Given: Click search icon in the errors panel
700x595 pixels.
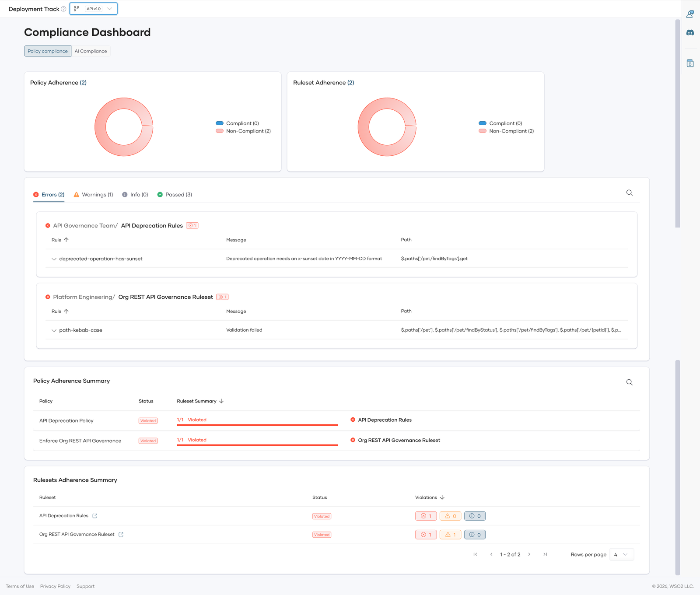Looking at the screenshot, I should pos(629,193).
